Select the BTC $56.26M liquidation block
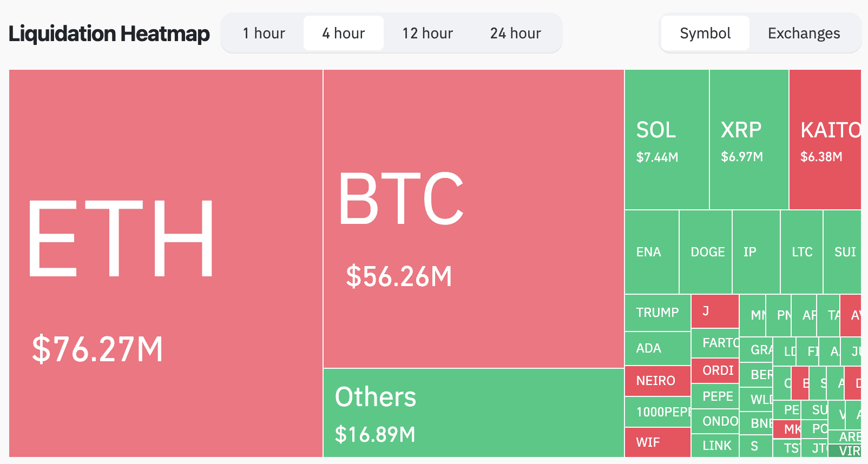 [x=473, y=218]
